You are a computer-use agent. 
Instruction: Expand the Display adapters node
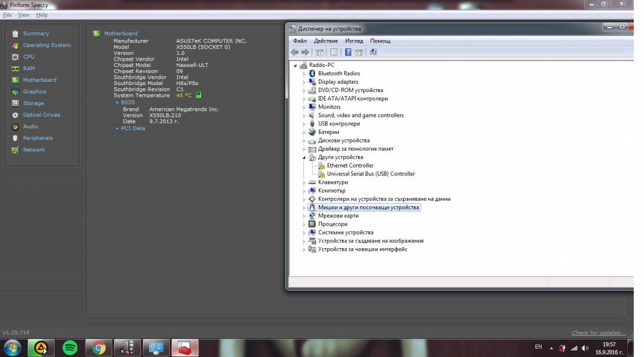(x=304, y=82)
